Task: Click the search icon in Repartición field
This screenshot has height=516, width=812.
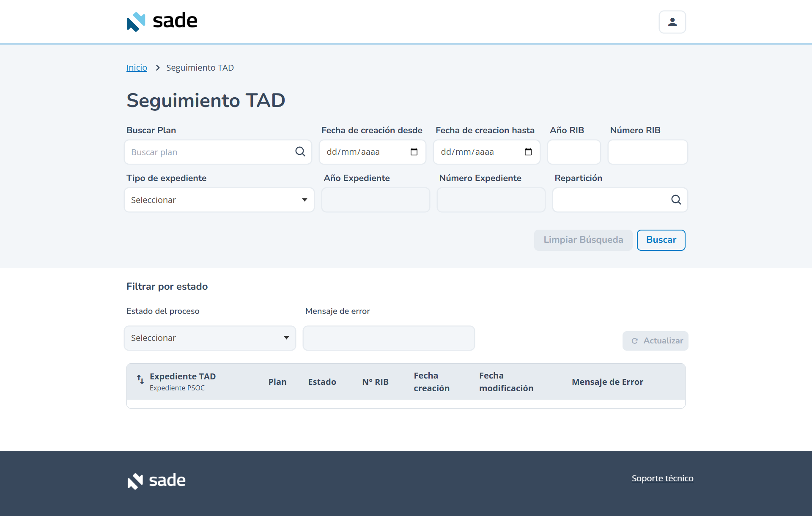Action: (x=676, y=200)
